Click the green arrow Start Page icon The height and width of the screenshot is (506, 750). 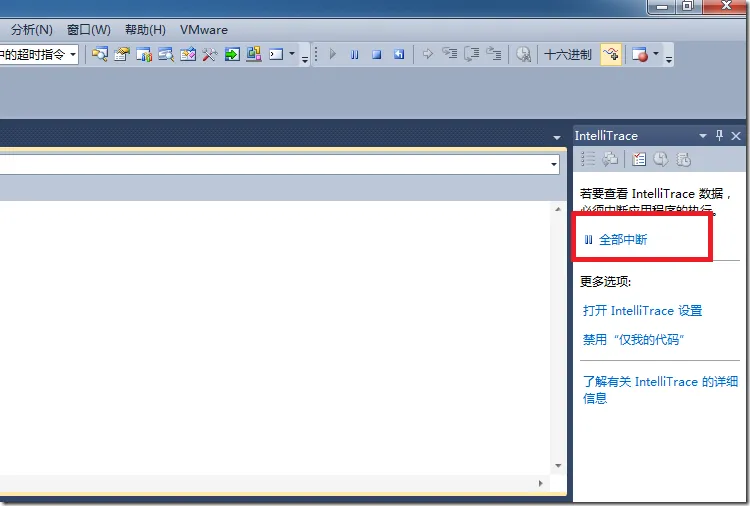click(x=232, y=55)
